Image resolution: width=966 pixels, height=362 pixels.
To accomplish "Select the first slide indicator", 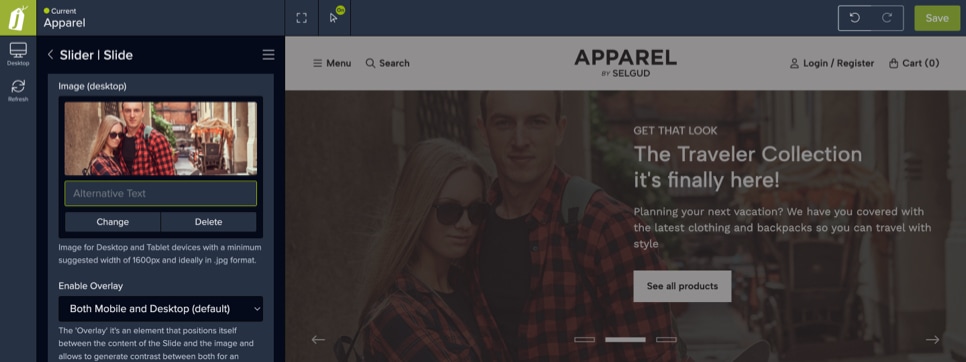I will (x=585, y=339).
